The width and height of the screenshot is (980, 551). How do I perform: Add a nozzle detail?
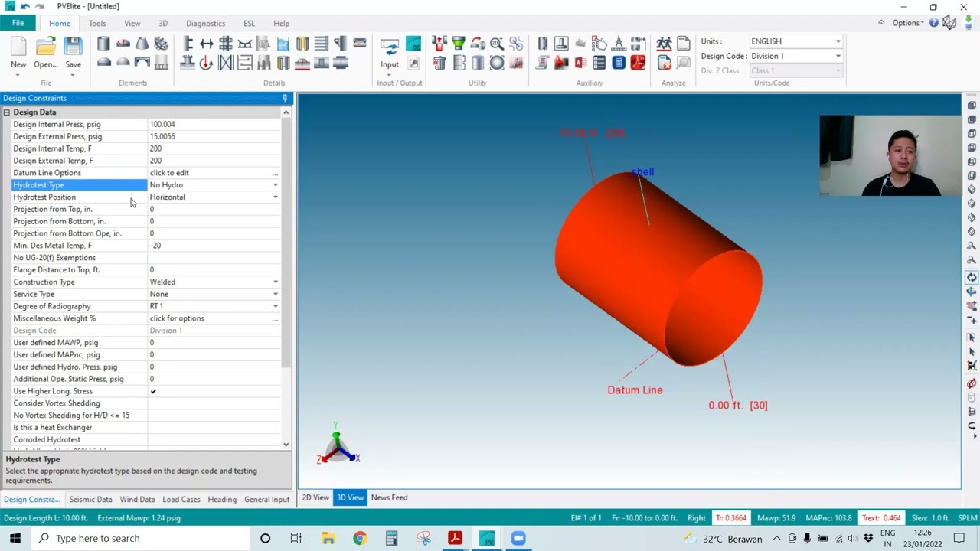[188, 62]
